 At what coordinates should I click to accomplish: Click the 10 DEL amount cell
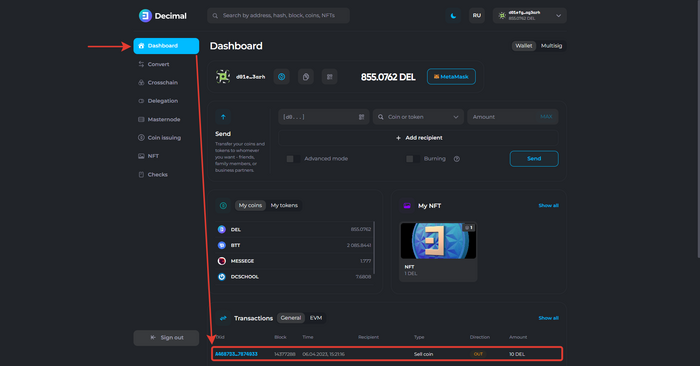[x=517, y=354]
